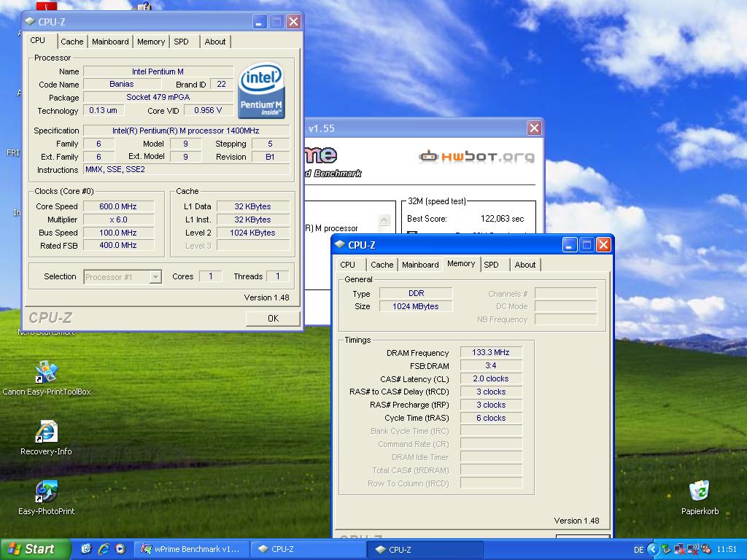Switch to wPrime Benchmark taskbar button
The width and height of the screenshot is (747, 560).
[191, 549]
